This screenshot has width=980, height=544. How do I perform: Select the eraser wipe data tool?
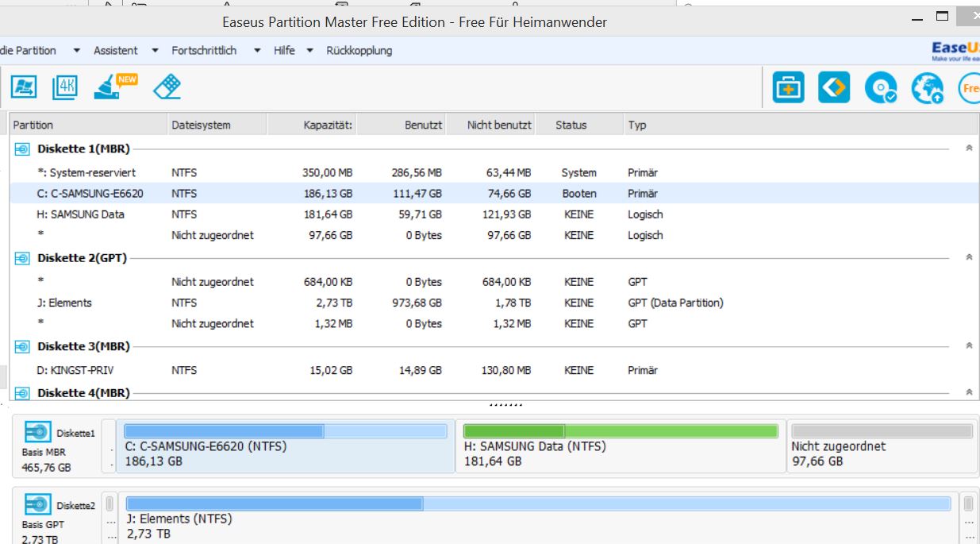167,87
